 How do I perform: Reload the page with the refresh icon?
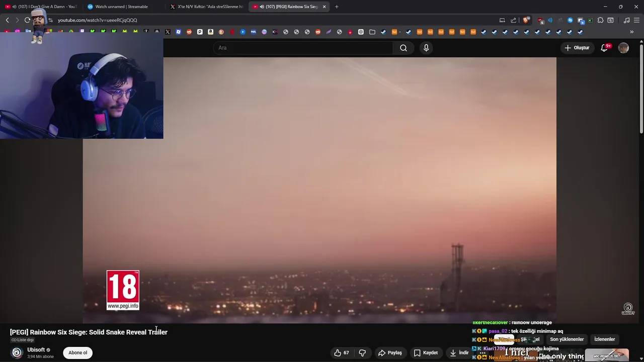click(27, 20)
